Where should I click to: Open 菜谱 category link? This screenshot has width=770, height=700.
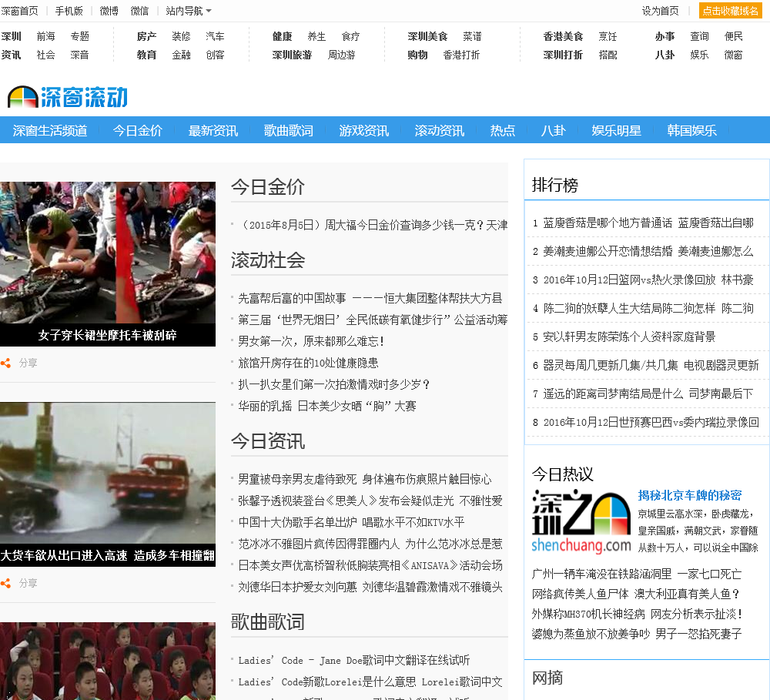tap(472, 36)
